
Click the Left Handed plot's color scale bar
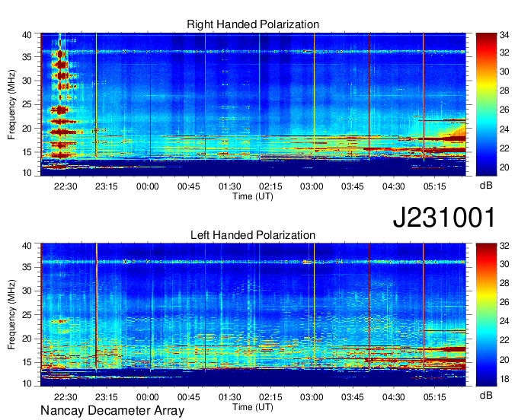[x=486, y=315]
